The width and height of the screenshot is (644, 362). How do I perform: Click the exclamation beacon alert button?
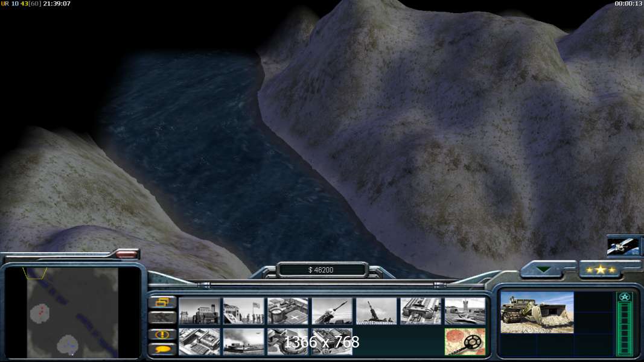pyautogui.click(x=162, y=334)
